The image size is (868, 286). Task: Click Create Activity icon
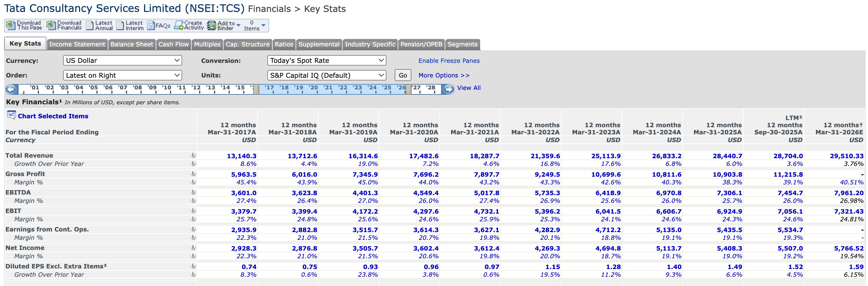(179, 25)
